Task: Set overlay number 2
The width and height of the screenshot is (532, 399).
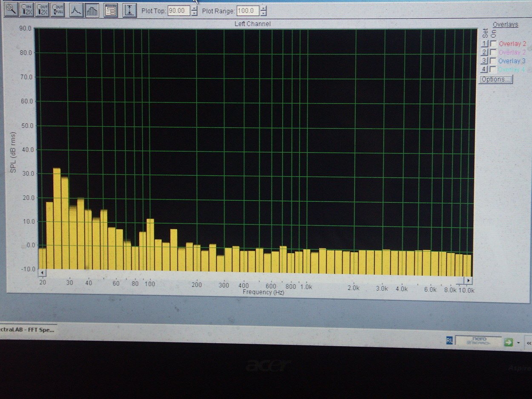Action: [484, 52]
